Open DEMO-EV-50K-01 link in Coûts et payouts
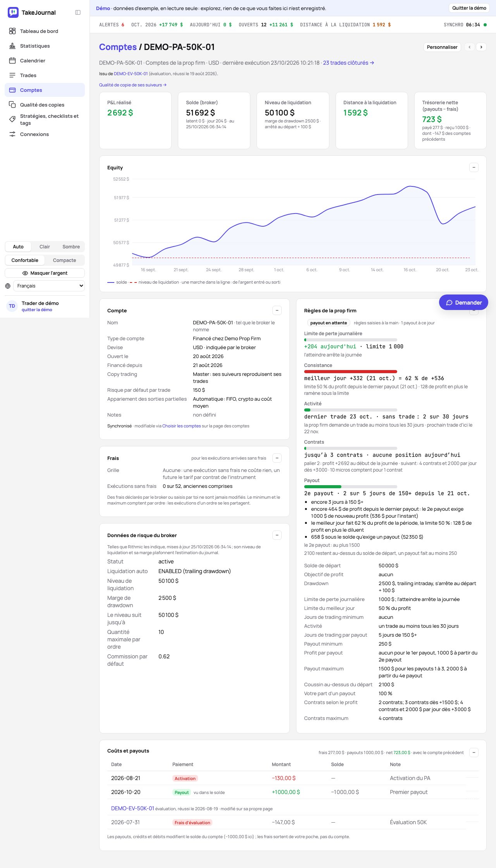 click(x=133, y=808)
